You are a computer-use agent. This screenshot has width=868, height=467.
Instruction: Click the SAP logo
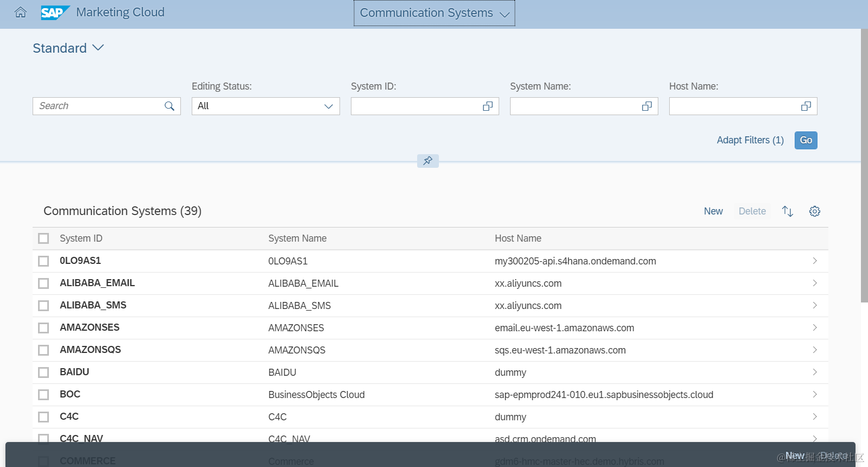pos(55,12)
